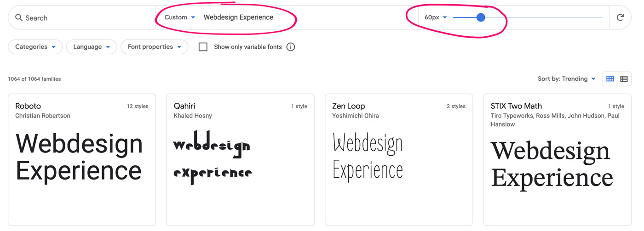This screenshot has height=231, width=644.
Task: Click the reset refresh icon
Action: point(620,17)
